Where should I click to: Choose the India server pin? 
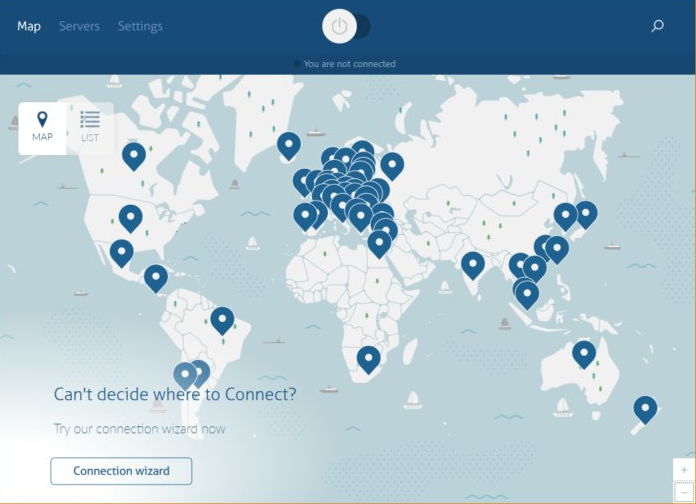(473, 265)
